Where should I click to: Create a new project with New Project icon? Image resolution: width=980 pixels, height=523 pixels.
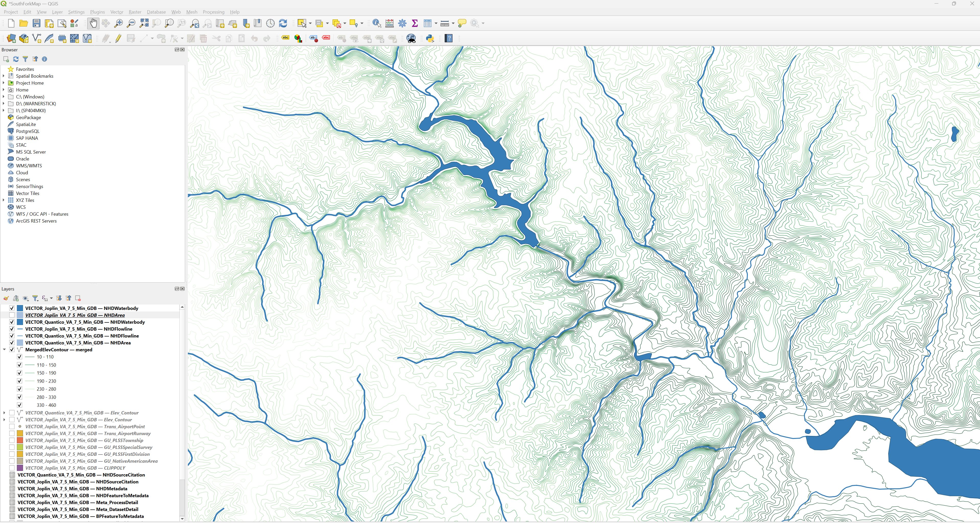coord(11,24)
